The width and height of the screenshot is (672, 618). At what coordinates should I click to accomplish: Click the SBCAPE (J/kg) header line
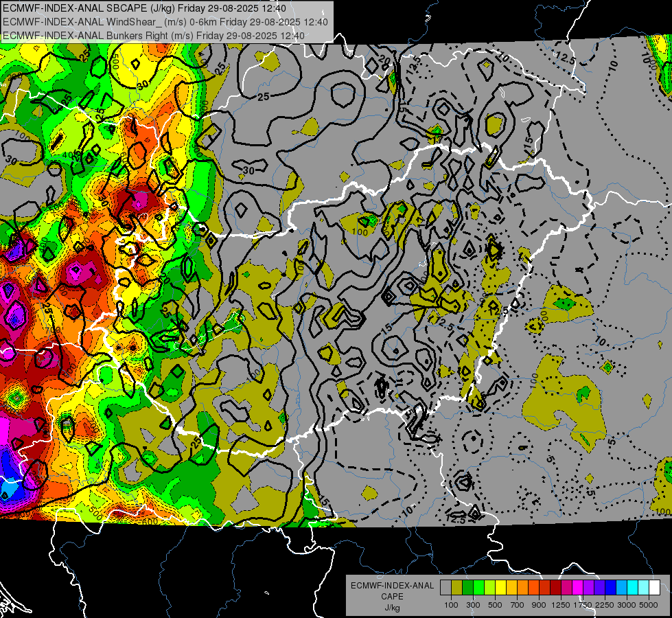pyautogui.click(x=144, y=8)
